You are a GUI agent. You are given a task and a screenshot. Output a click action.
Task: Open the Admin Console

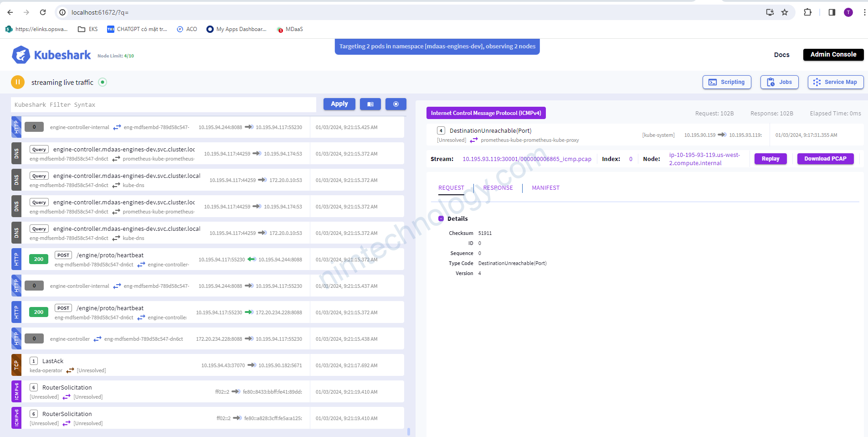833,54
